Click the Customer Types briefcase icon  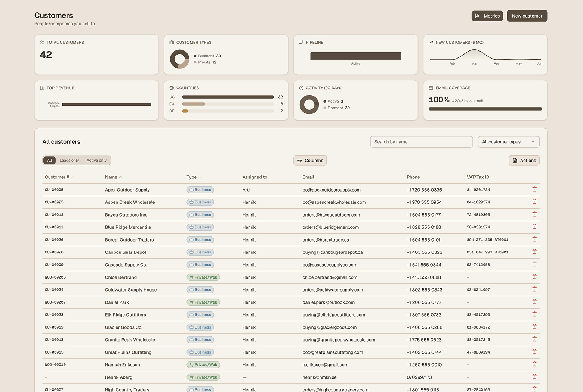[172, 43]
